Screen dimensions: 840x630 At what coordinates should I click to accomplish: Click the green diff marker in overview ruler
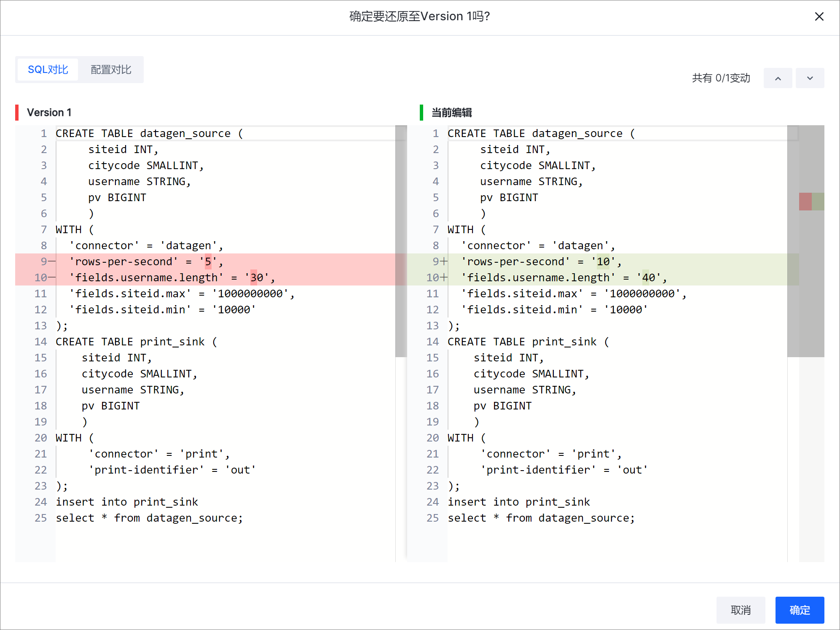click(x=818, y=202)
